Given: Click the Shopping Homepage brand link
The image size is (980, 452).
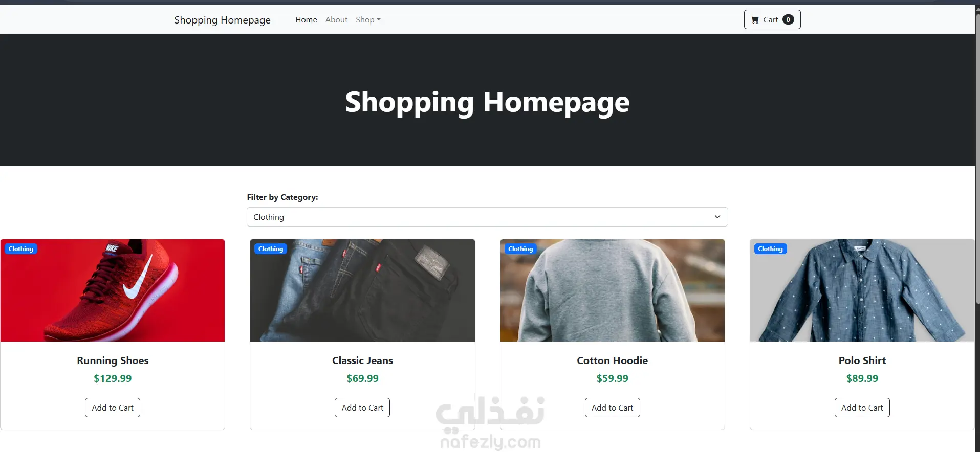Looking at the screenshot, I should tap(222, 20).
